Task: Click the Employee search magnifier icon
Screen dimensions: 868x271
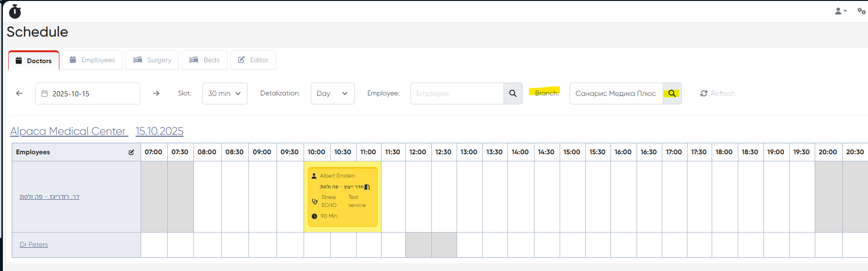Action: pos(513,93)
